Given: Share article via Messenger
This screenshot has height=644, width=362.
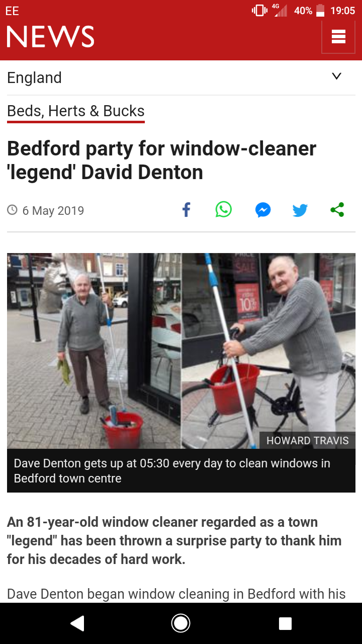Looking at the screenshot, I should pos(262,210).
